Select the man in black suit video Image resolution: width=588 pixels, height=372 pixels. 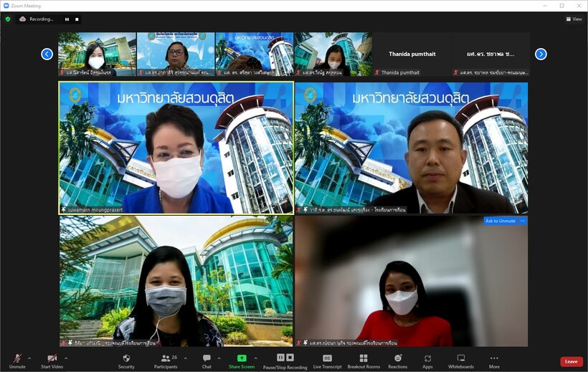click(412, 148)
